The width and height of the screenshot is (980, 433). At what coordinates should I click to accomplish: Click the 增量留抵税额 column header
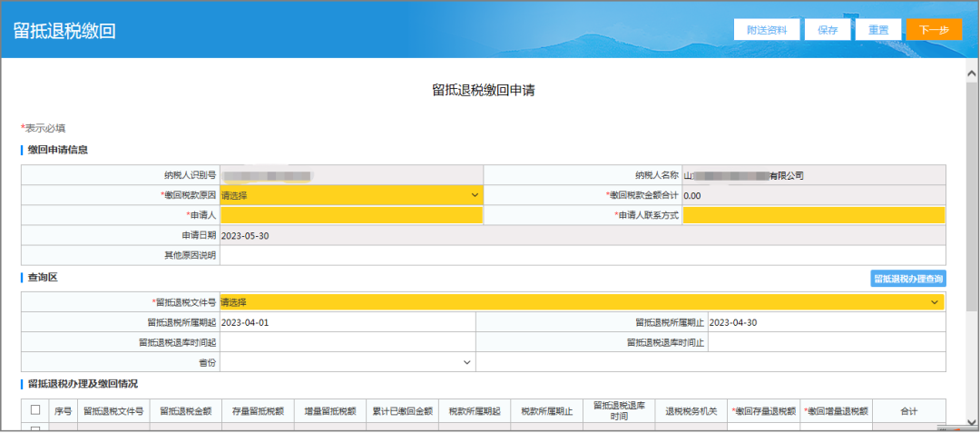pos(330,411)
